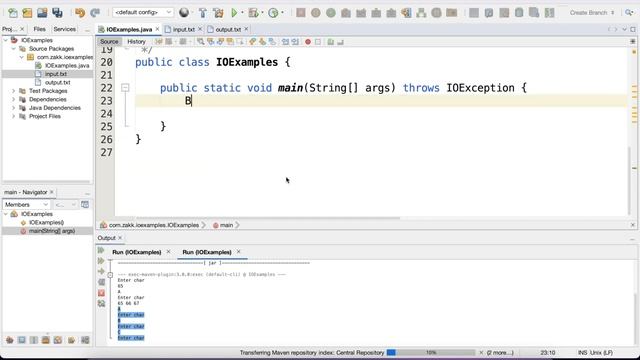Viewport: 640px width, 360px height.
Task: Click the red record macro icon
Action: point(308,42)
